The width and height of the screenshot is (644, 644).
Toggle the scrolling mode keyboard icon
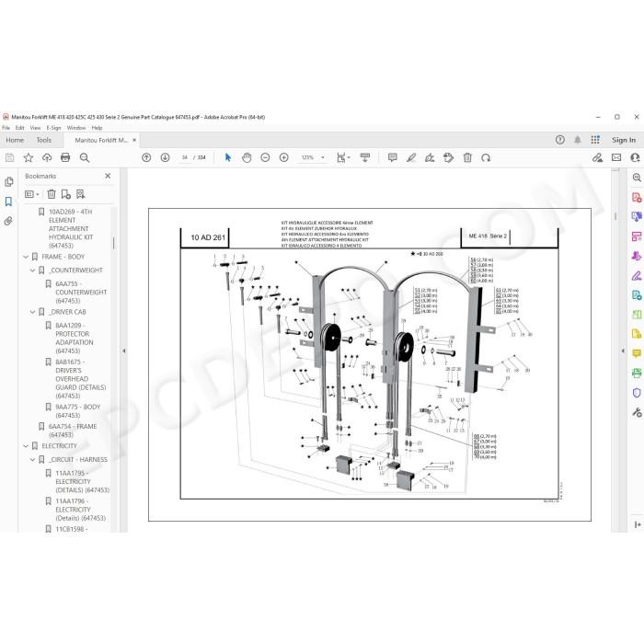364,157
